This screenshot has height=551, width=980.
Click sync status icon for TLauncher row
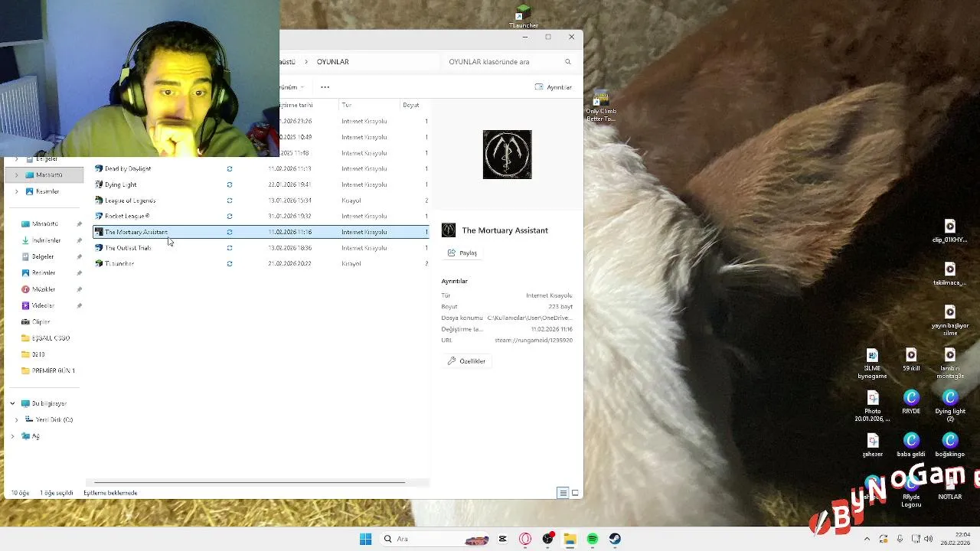pos(230,263)
